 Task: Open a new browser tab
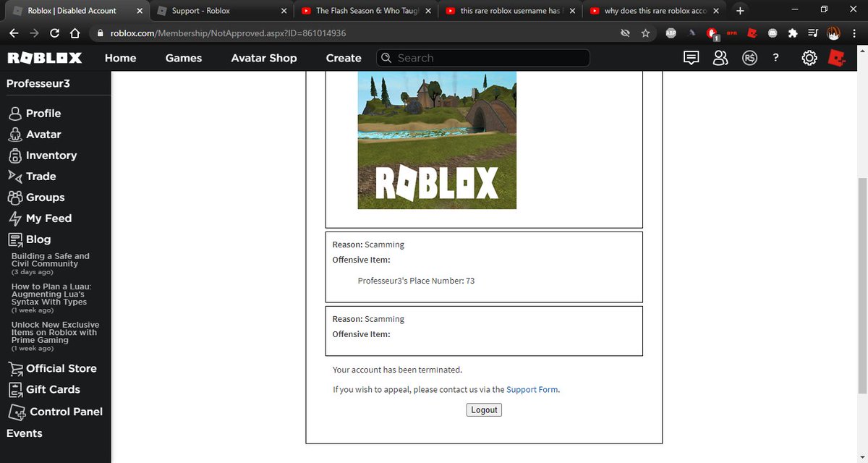tap(739, 11)
